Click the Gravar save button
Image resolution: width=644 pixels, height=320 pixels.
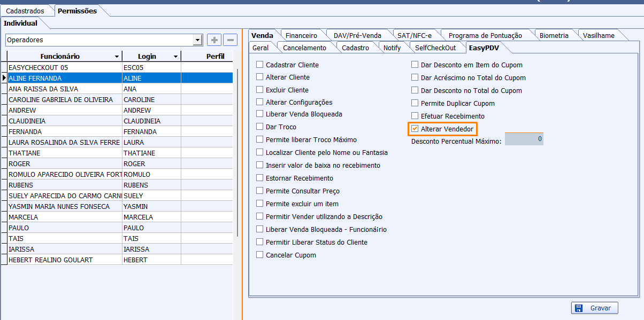coord(595,308)
